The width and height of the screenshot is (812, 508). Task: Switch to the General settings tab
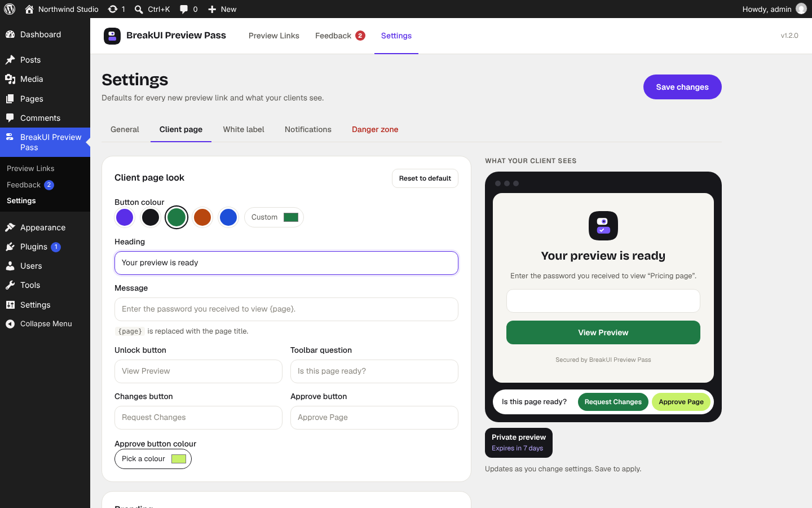[125, 129]
